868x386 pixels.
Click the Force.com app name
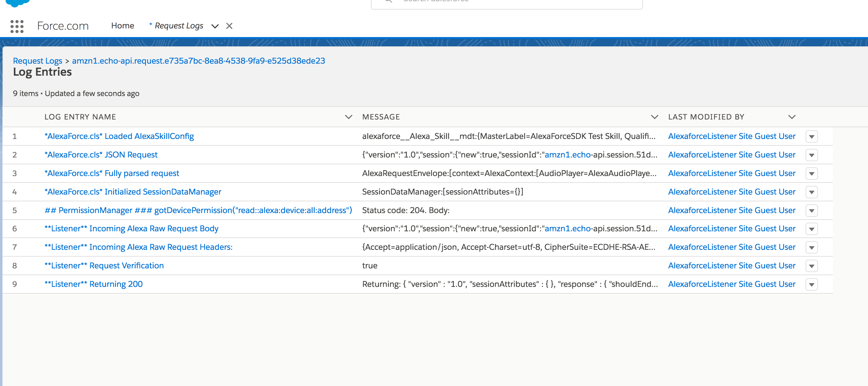63,26
